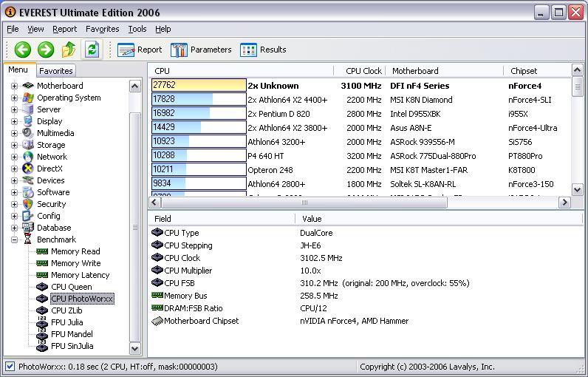Switch to the Favorites tab

pos(56,71)
